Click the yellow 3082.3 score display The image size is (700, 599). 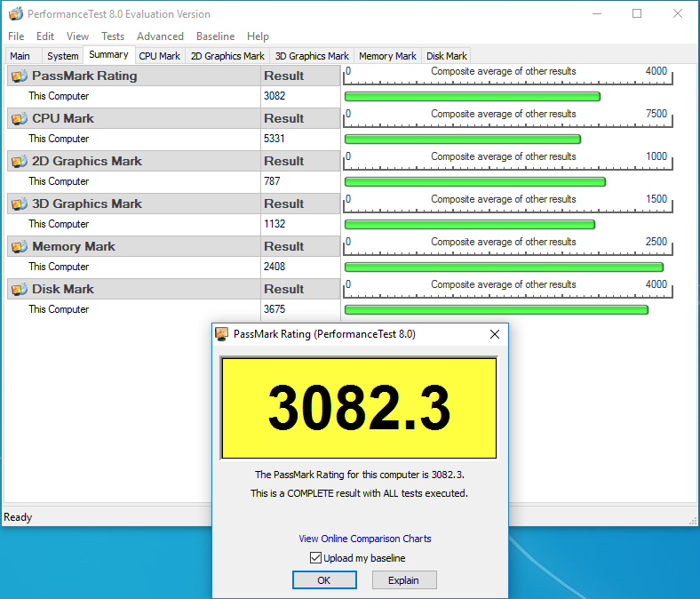(359, 408)
